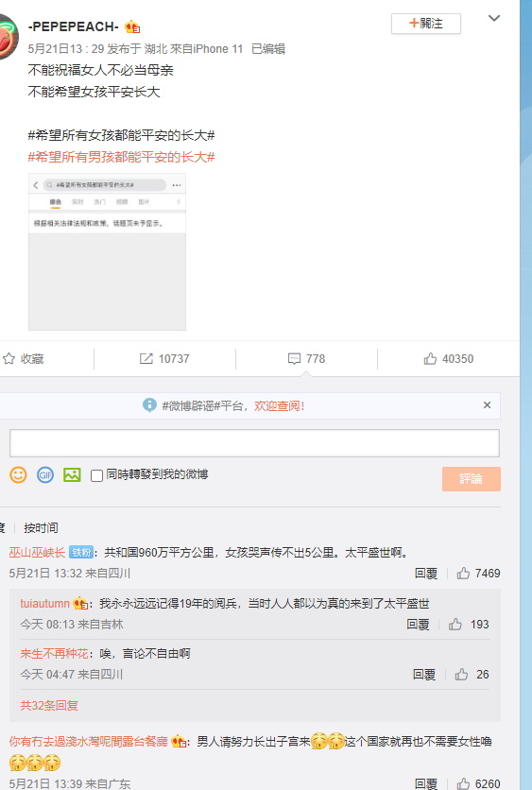Sort comments by 按时间
Screen dimensions: 532x790
41,528
